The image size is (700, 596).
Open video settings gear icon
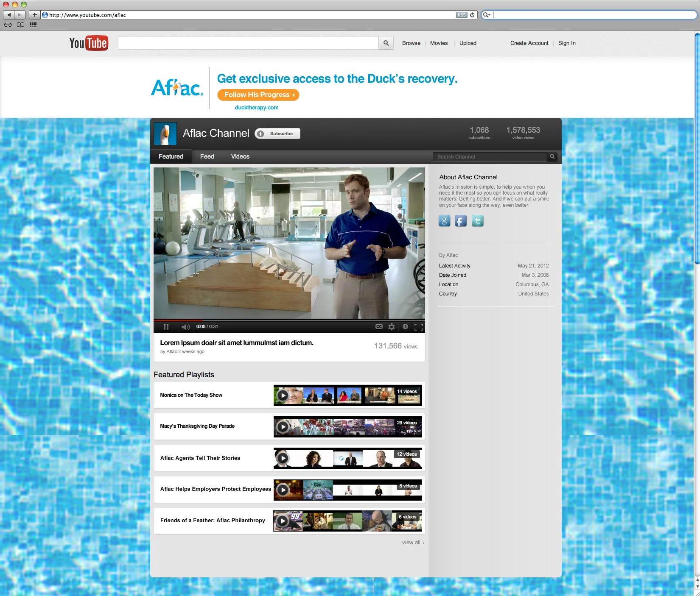392,327
